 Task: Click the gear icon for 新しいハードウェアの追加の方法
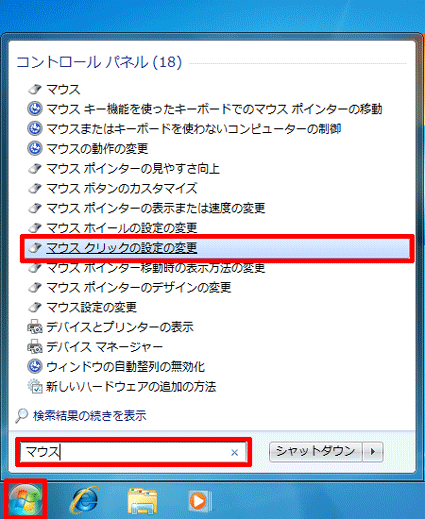[35, 386]
